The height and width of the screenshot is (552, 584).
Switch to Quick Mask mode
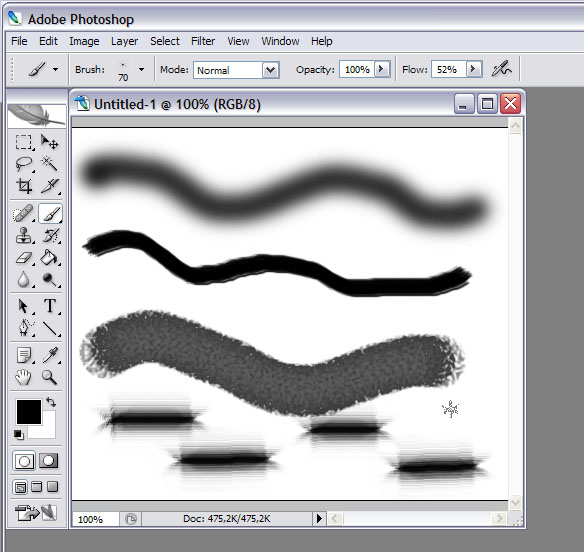point(49,461)
